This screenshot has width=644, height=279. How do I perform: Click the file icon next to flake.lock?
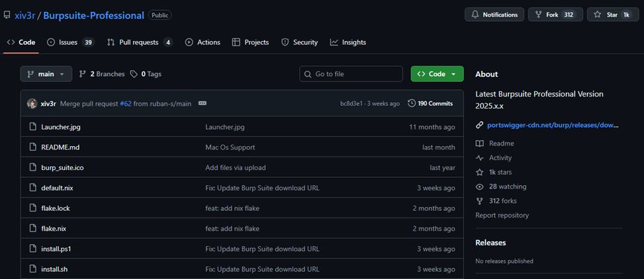click(33, 208)
